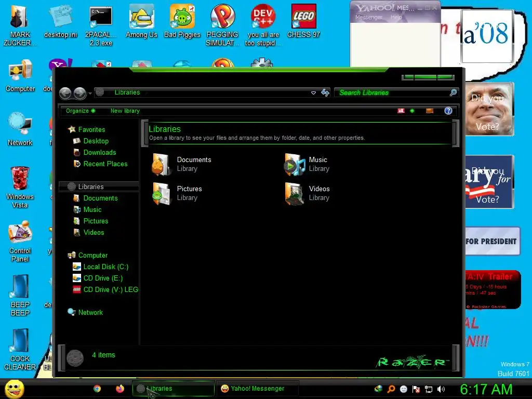Viewport: 532px width, 399px height.
Task: Click the tray orange magnifier icon
Action: [391, 389]
